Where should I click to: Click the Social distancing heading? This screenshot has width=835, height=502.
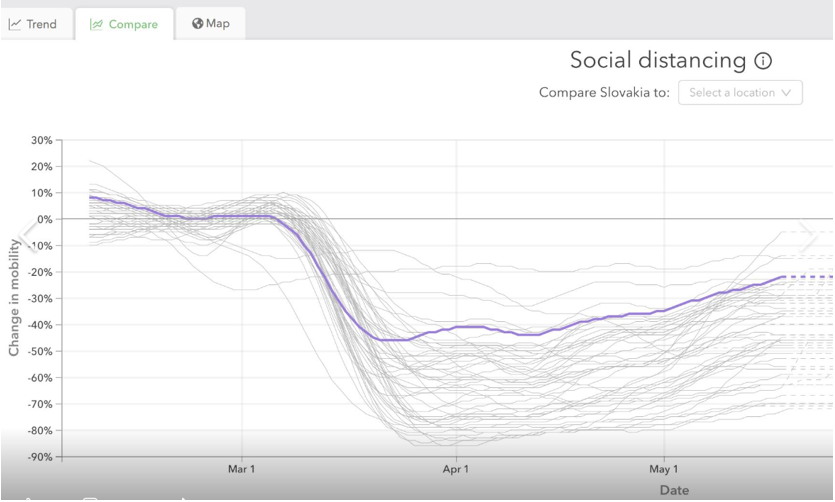point(658,60)
